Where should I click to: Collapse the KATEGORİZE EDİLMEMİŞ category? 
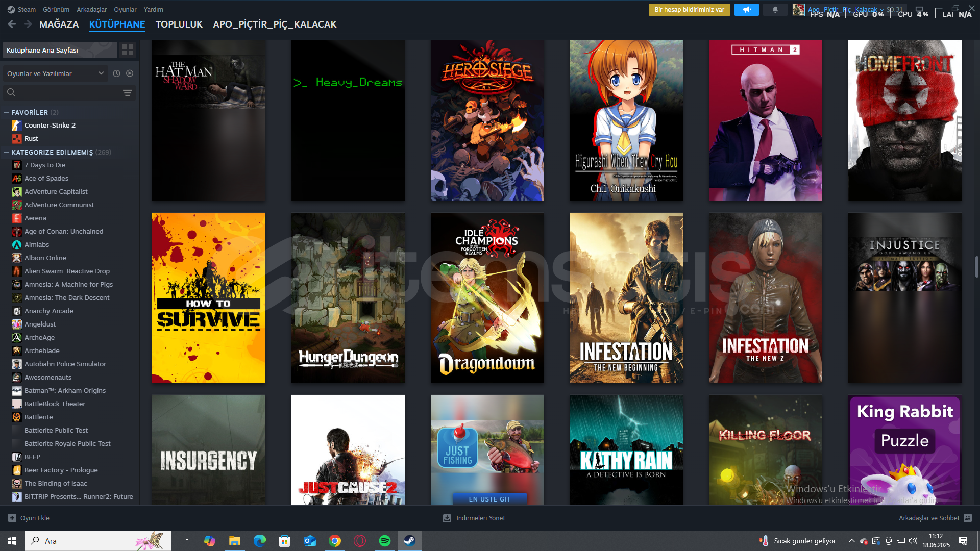point(7,152)
